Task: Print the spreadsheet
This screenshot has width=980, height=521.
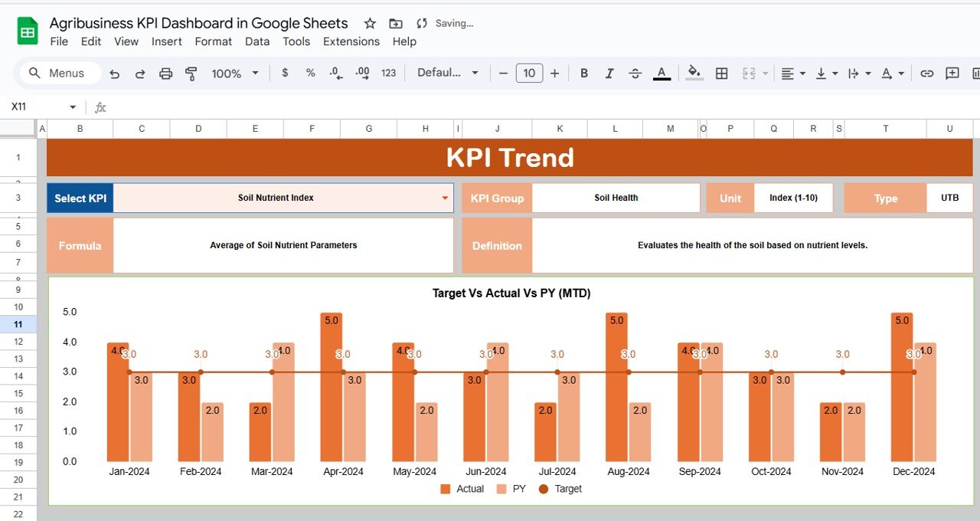Action: click(165, 74)
